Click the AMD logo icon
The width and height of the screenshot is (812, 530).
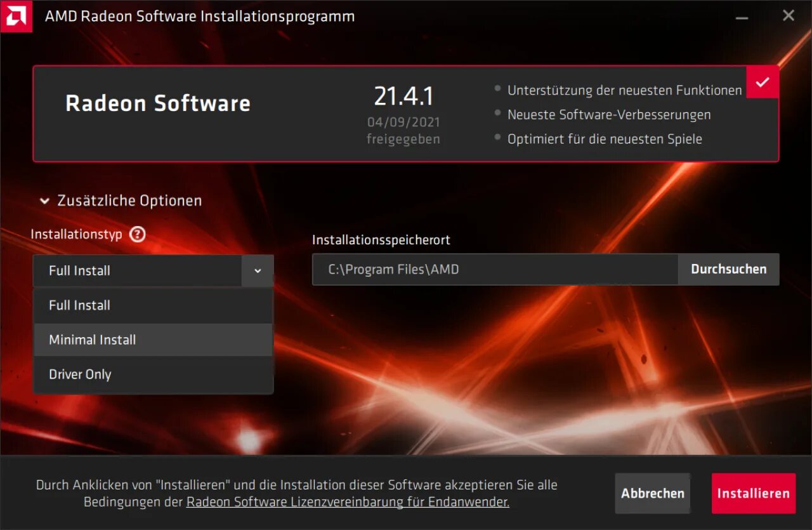[x=16, y=16]
